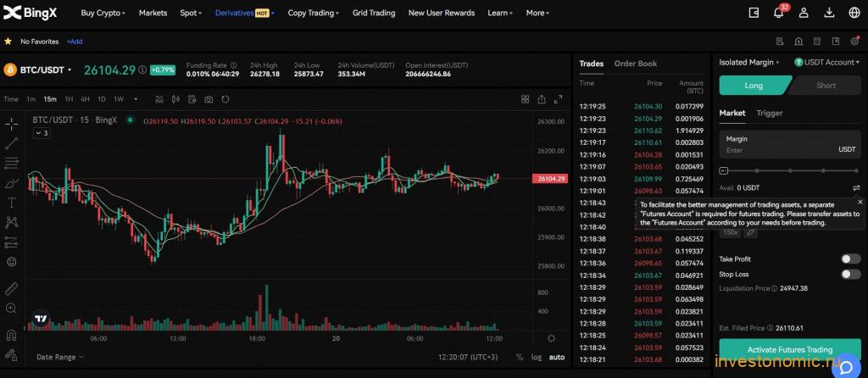Select the zoom-in magnifier tool
868x378 pixels.
(11, 309)
